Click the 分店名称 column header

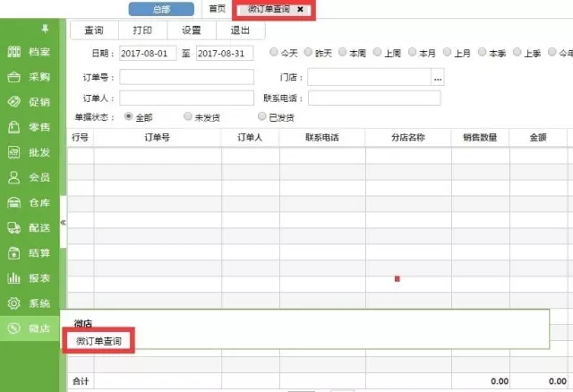pyautogui.click(x=408, y=137)
